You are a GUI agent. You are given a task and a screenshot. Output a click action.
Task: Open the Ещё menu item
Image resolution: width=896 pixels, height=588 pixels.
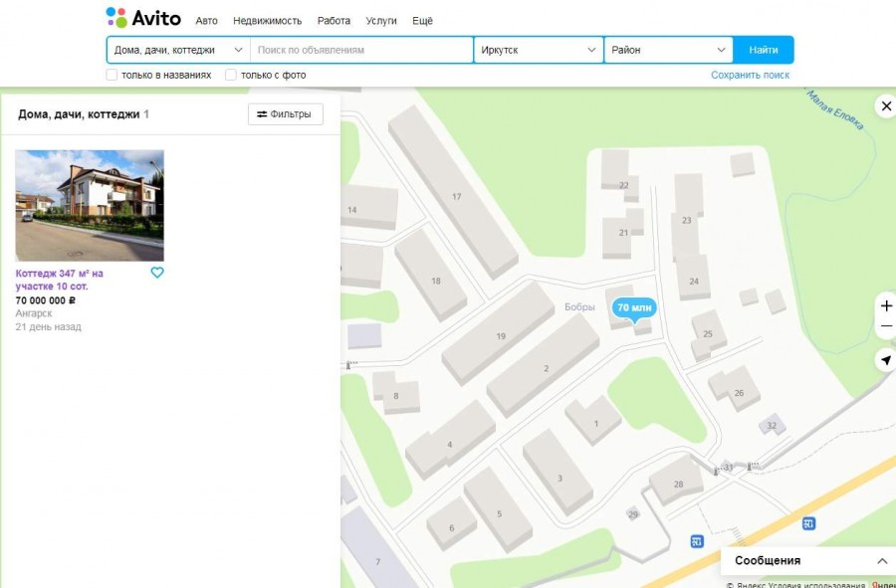coord(422,21)
